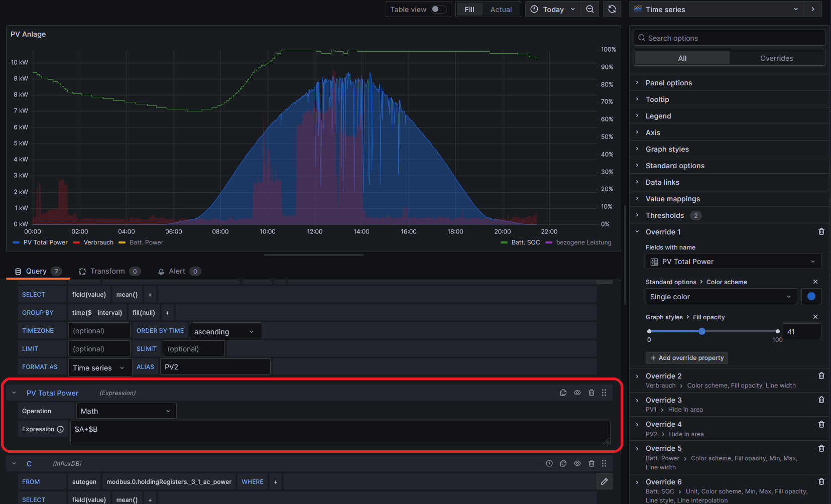Toggle the Table view switch

438,9
